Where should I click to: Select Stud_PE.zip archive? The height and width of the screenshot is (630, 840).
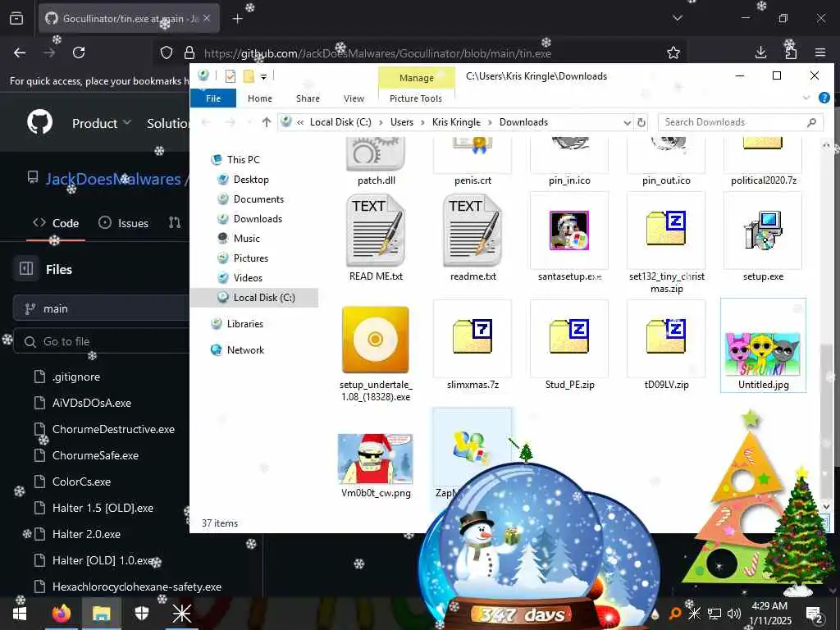[569, 336]
